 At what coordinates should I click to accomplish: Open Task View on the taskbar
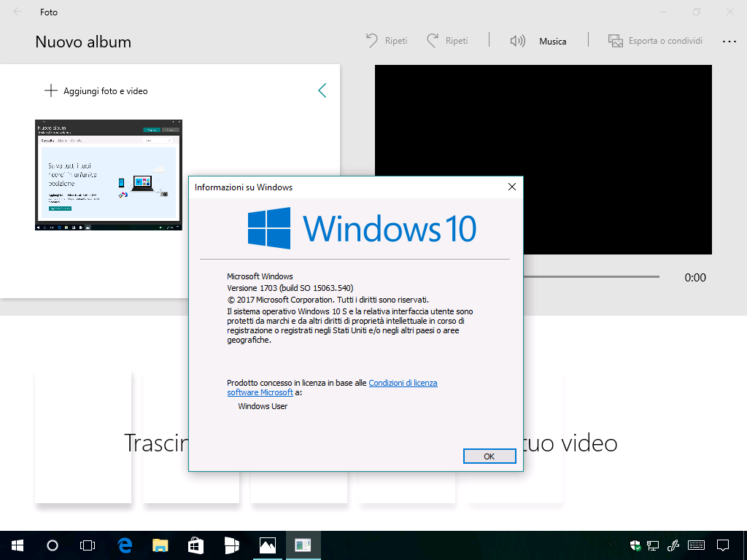coord(88,545)
